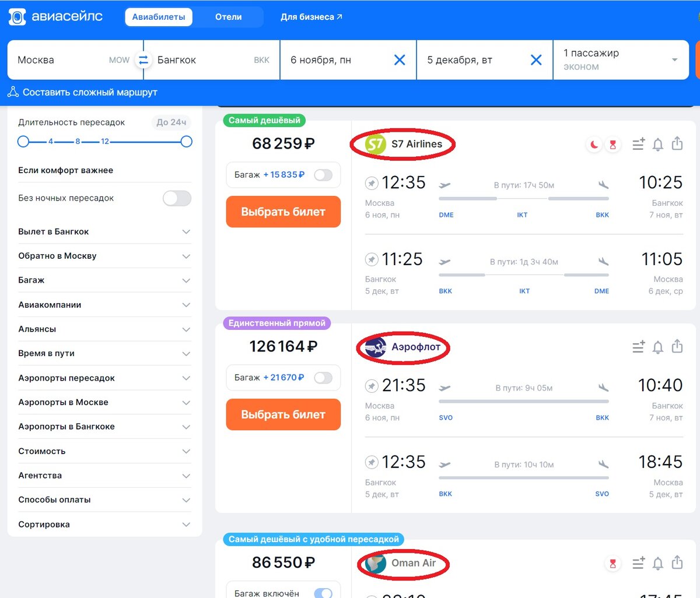Click the Москва origin field
700x598 pixels.
(75, 60)
